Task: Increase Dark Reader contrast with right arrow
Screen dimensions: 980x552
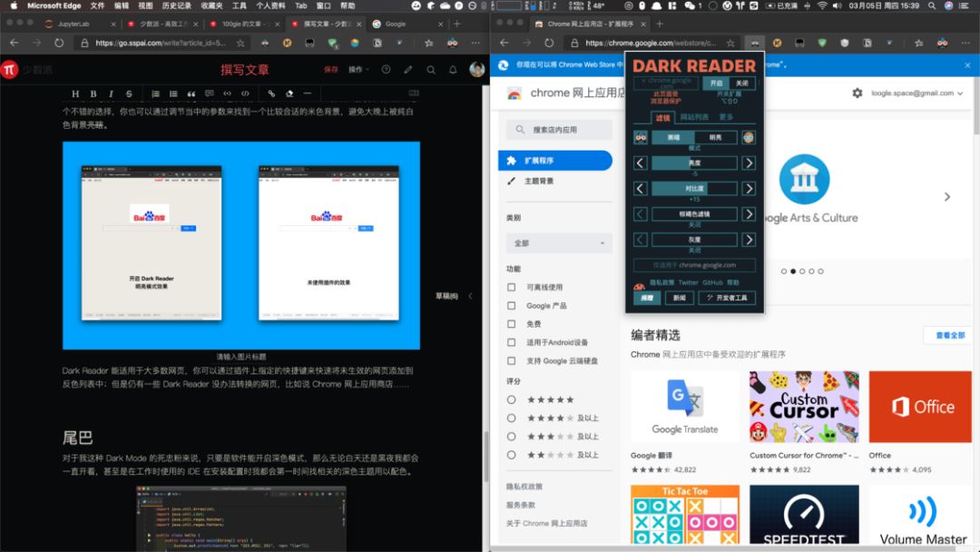Action: (x=749, y=189)
